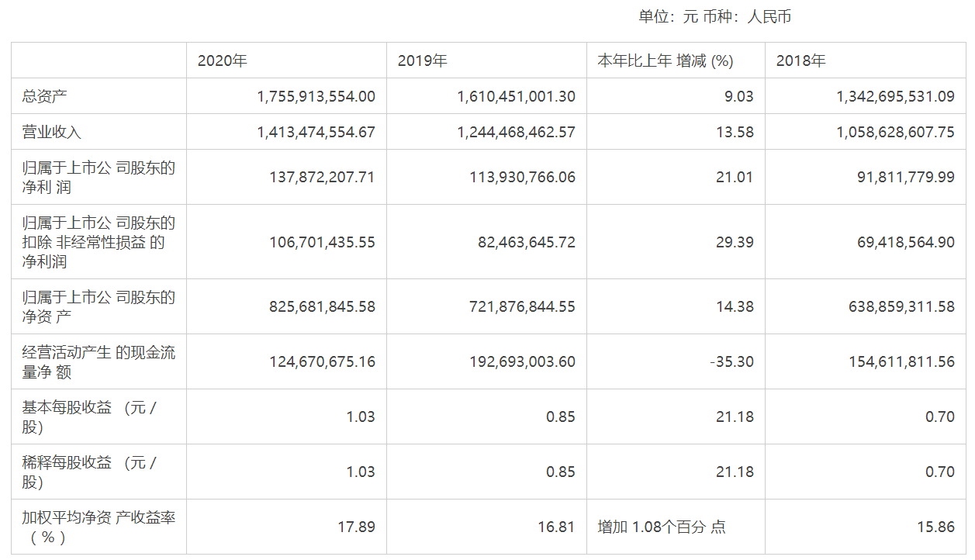Click the 经营活动产生的现金流量净额 row label
This screenshot has width=975, height=560.
(x=99, y=362)
